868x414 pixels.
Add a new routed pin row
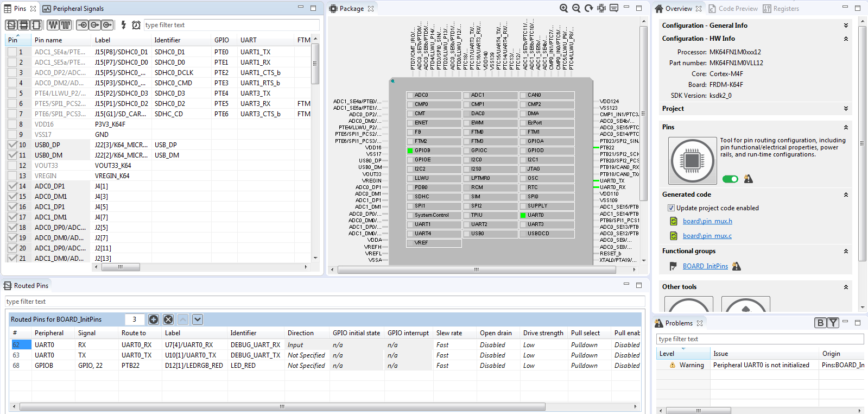[154, 319]
